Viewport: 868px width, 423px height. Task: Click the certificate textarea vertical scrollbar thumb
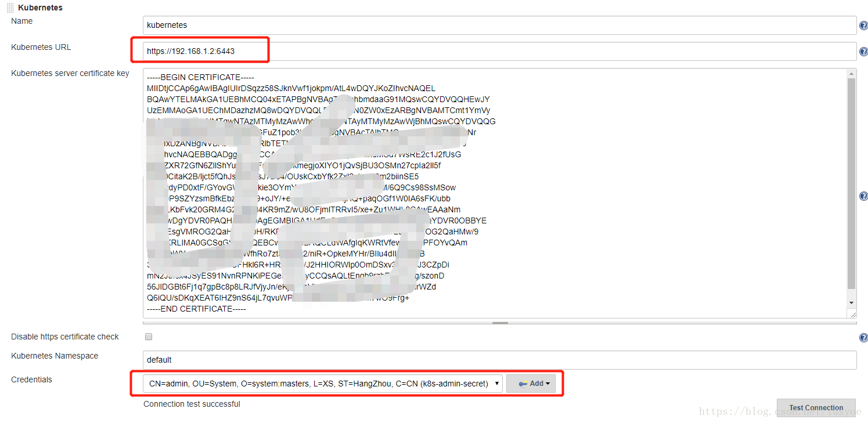[x=852, y=183]
